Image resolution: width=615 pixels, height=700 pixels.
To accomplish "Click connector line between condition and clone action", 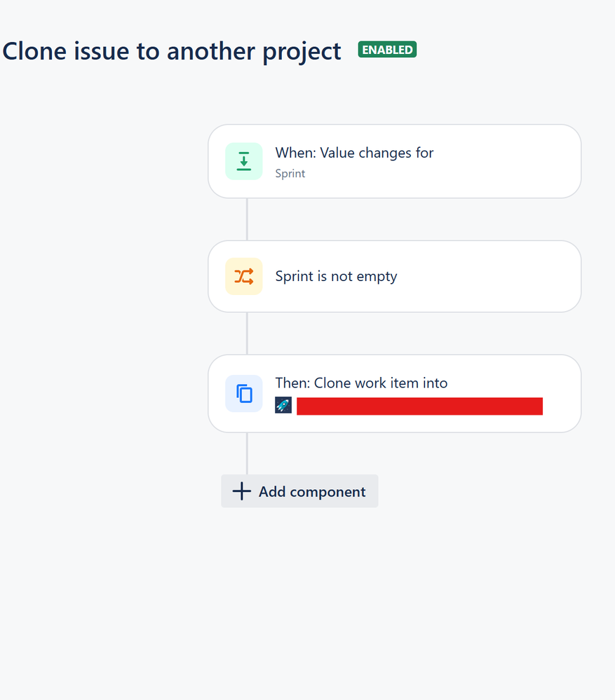I will coord(247,334).
